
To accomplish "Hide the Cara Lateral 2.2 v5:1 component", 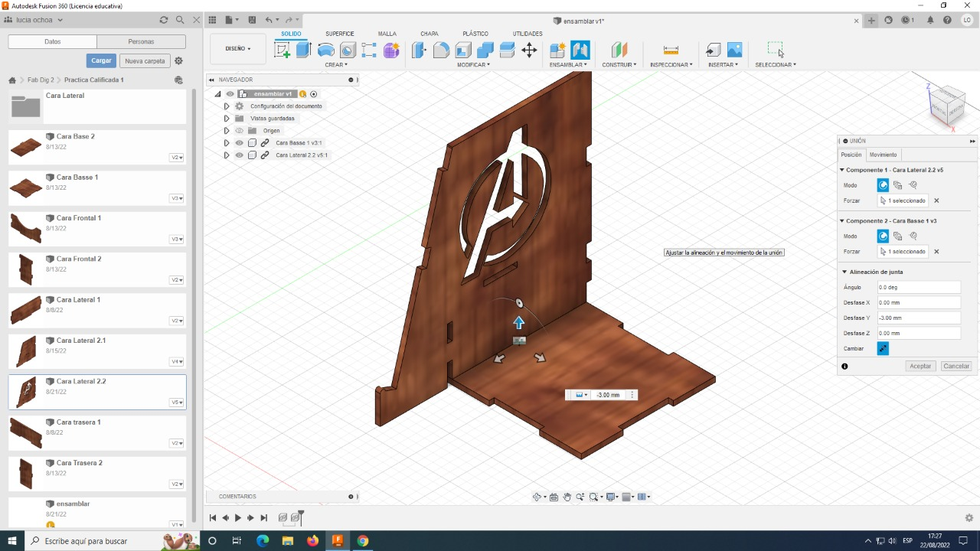I will (x=239, y=155).
